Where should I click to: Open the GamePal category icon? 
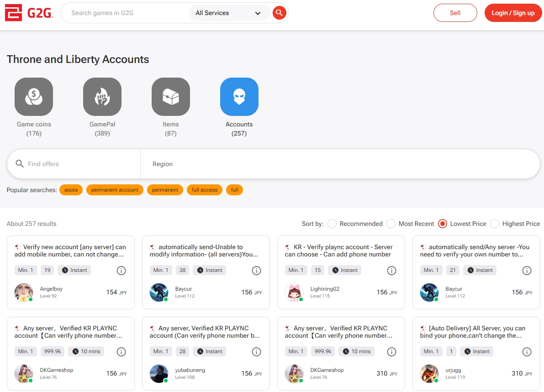click(102, 97)
